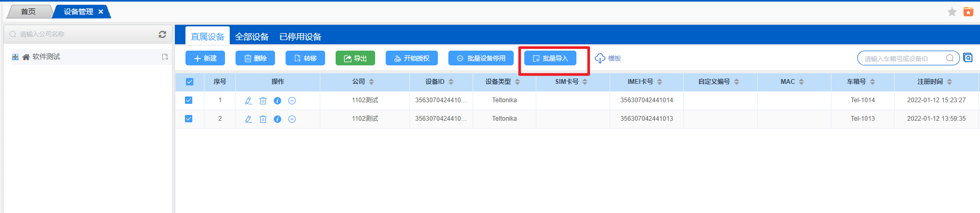The height and width of the screenshot is (213, 980).
Task: Click the star favorite icon at top right
Action: (952, 12)
